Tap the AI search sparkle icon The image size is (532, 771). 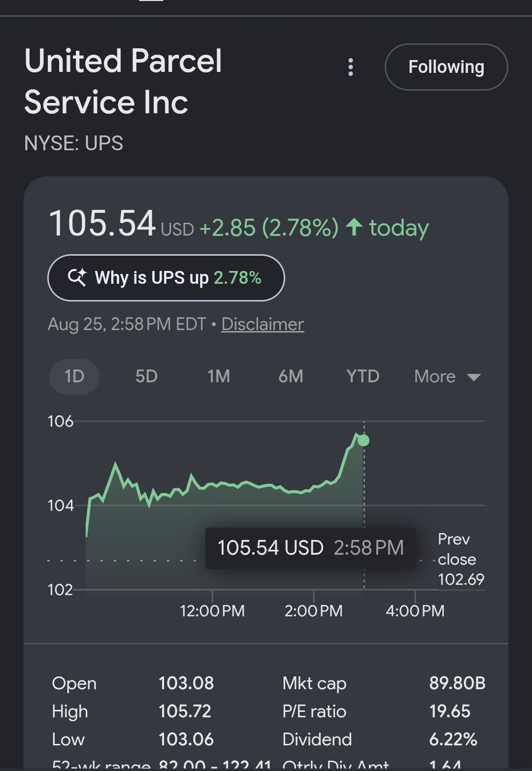tap(77, 277)
